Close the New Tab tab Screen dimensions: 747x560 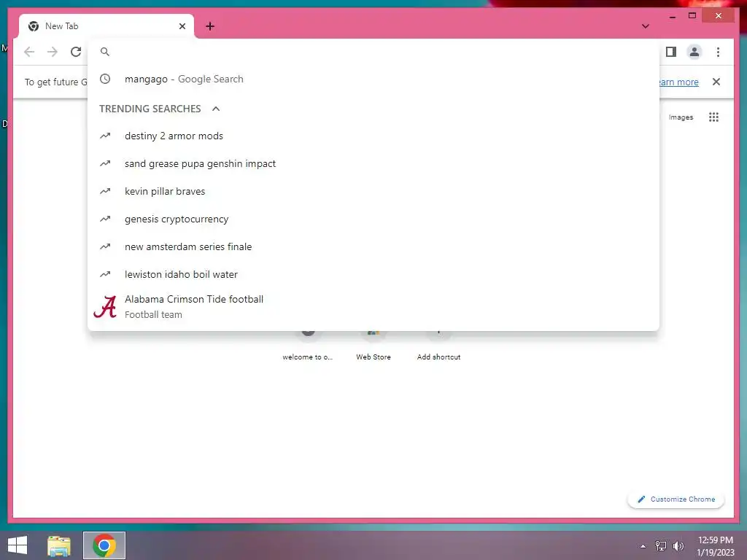click(182, 26)
